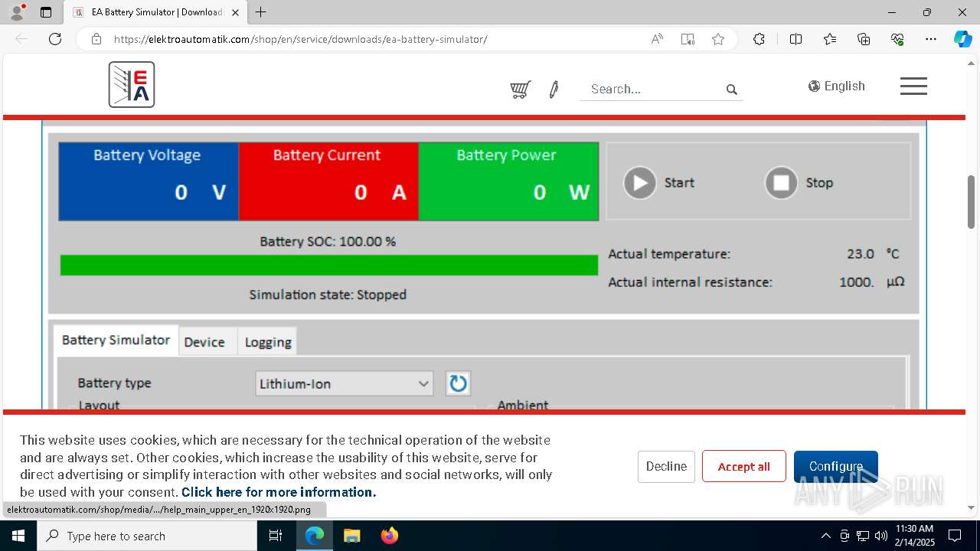
Task: Open the browser extensions puzzle icon
Action: [759, 39]
